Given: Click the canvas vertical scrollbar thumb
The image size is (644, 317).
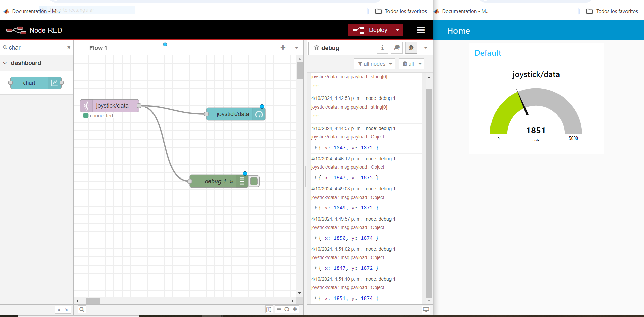Looking at the screenshot, I should click(300, 71).
